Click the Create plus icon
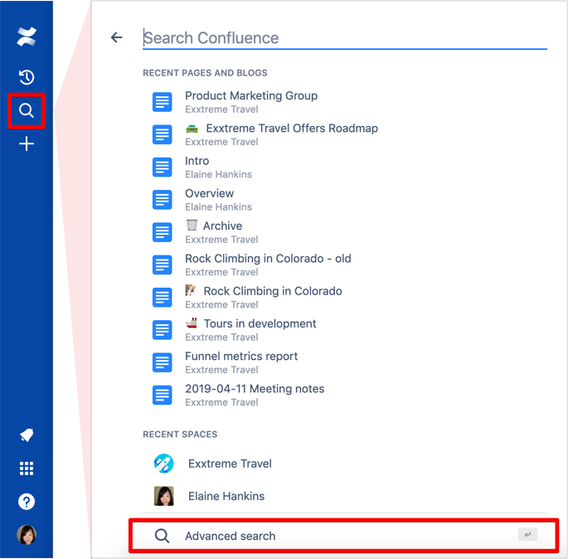This screenshot has height=559, width=568. (26, 143)
